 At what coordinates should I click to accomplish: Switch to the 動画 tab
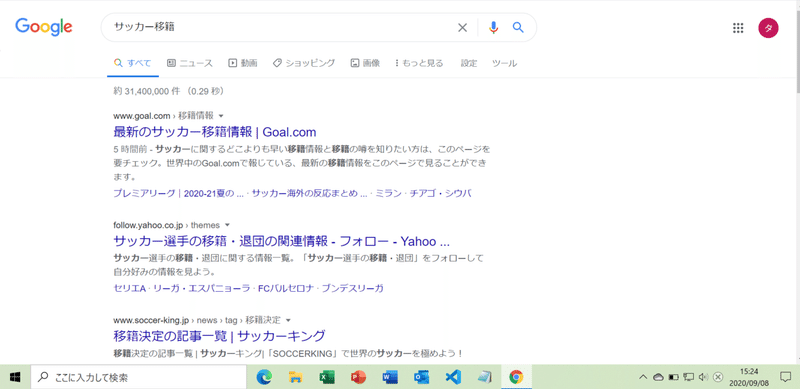coord(243,63)
